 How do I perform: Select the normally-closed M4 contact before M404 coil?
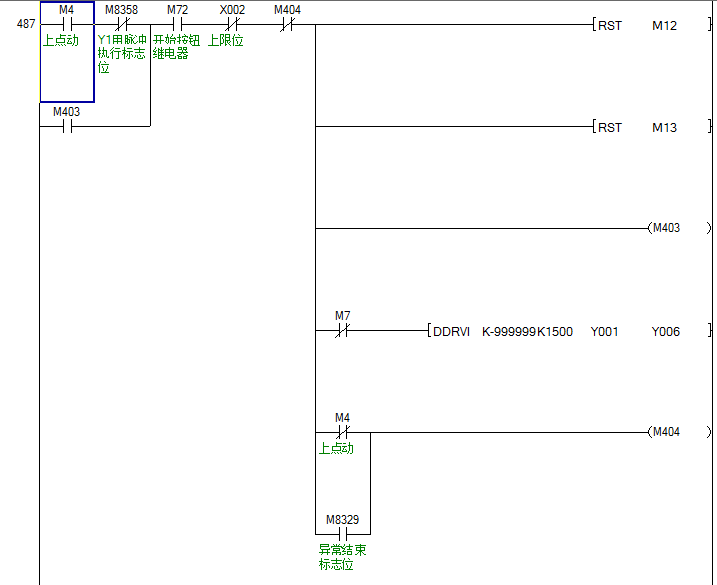[x=342, y=433]
